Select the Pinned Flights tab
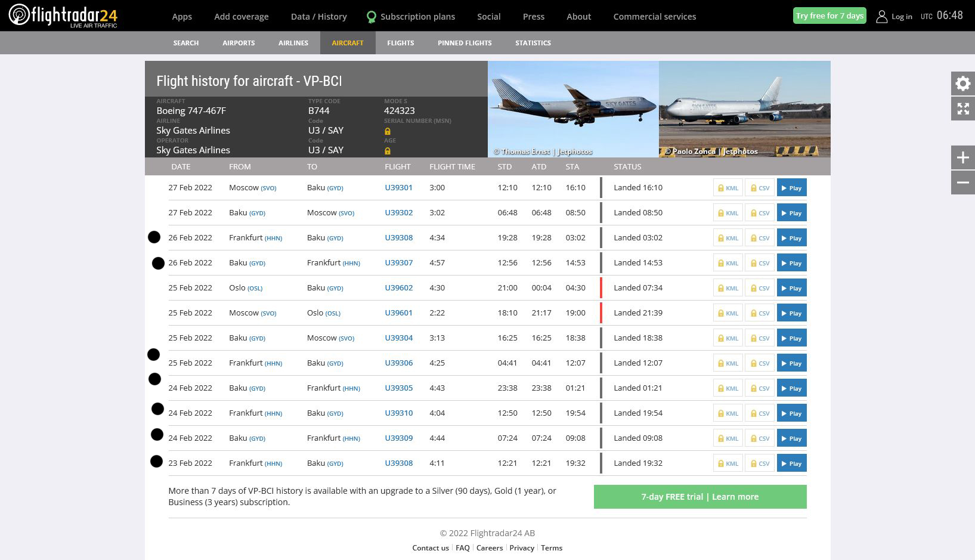975x560 pixels. click(x=465, y=43)
